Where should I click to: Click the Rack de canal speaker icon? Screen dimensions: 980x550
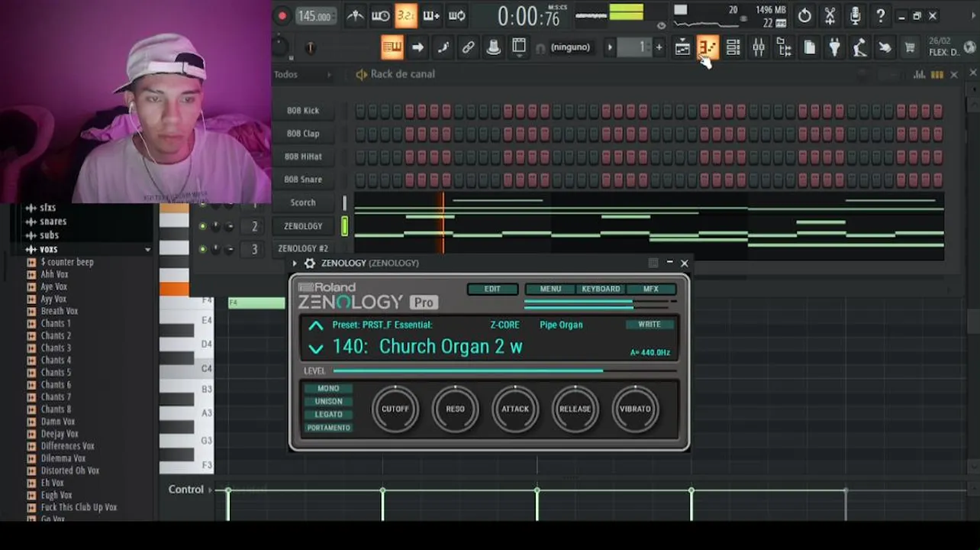click(361, 74)
